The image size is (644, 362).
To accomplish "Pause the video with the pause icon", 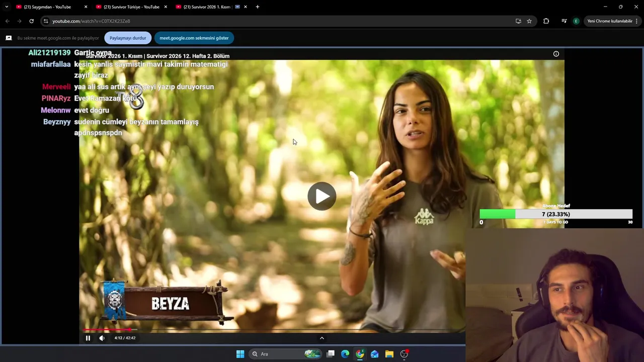I will click(x=88, y=338).
